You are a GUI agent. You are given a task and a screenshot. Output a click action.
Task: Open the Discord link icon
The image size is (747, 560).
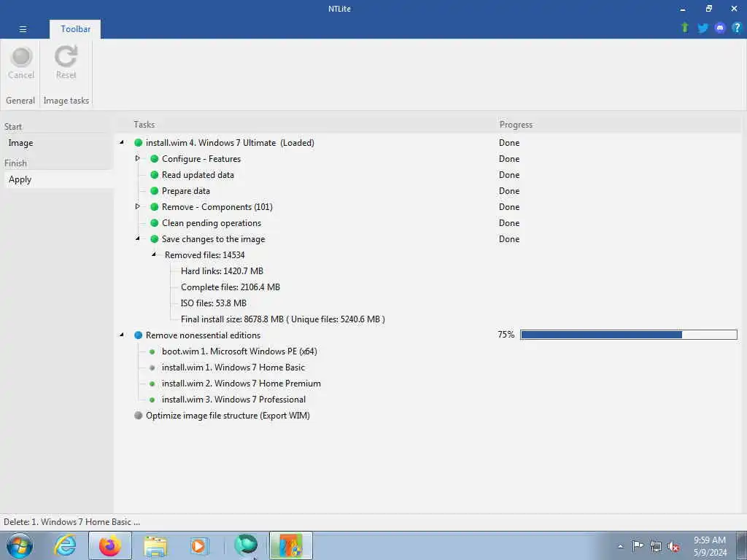(720, 28)
